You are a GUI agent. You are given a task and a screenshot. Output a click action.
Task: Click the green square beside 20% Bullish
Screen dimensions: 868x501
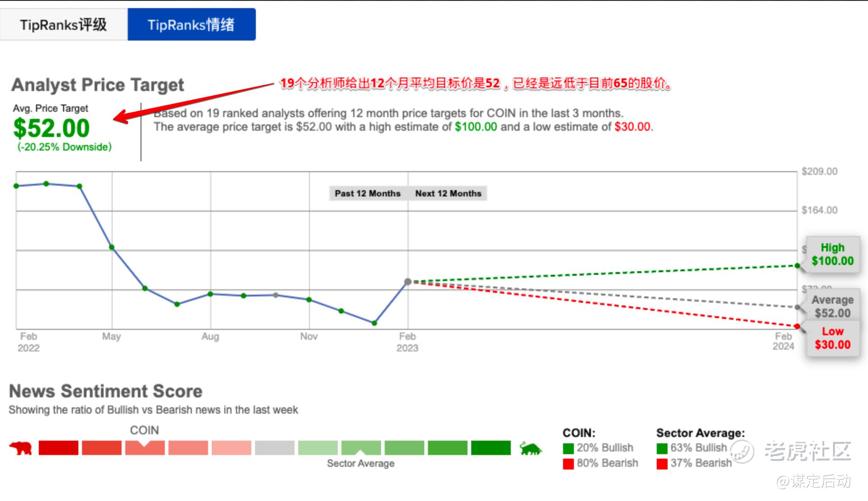(x=568, y=448)
